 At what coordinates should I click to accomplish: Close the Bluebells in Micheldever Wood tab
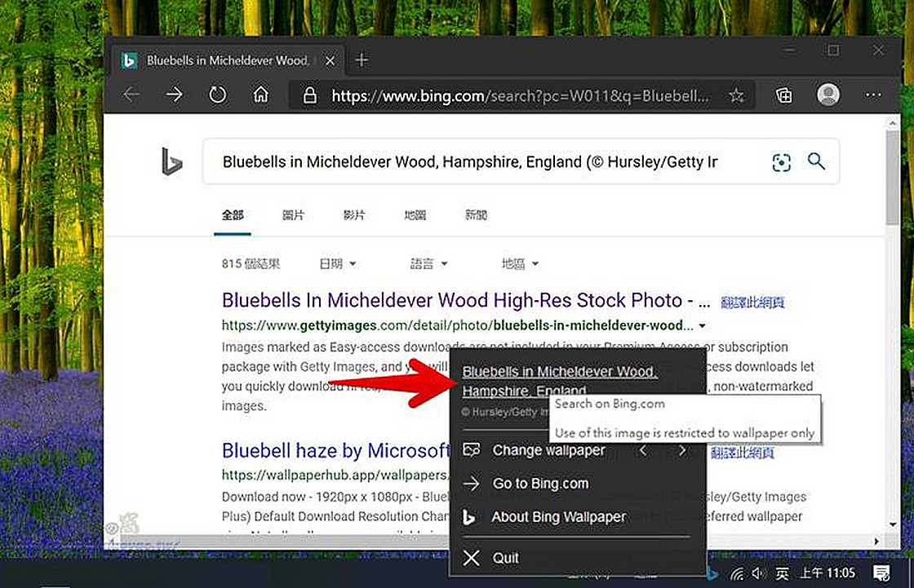pos(330,60)
